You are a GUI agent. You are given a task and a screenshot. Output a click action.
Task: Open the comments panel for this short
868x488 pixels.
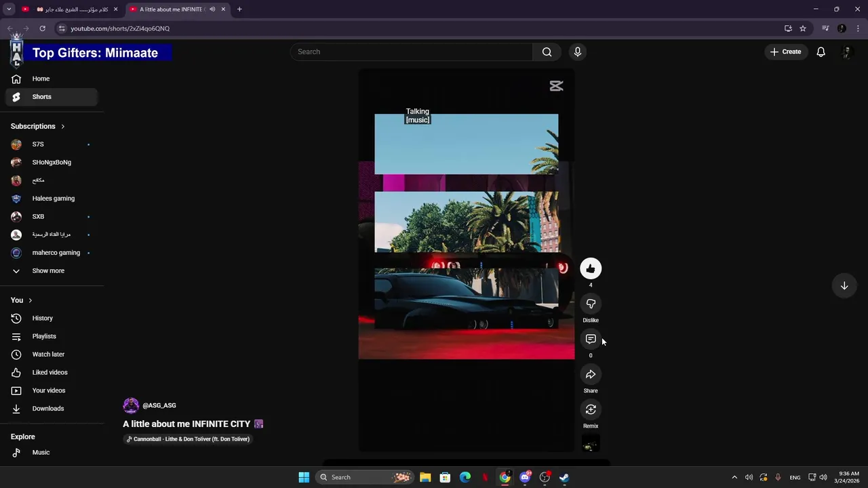point(591,339)
